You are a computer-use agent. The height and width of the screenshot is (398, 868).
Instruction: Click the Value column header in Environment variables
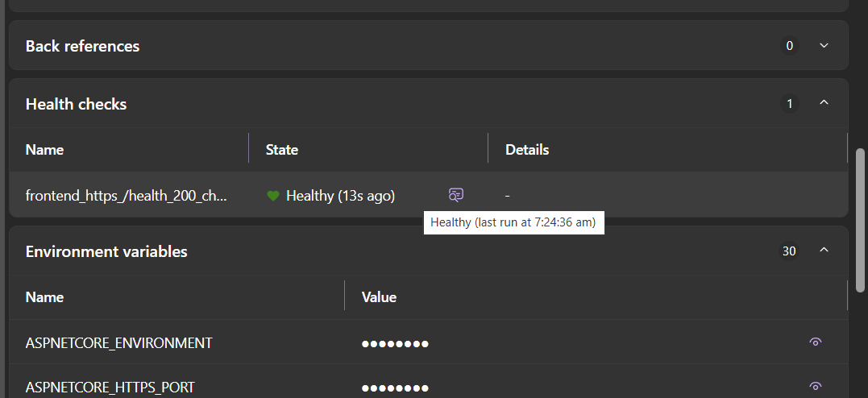[x=379, y=297]
